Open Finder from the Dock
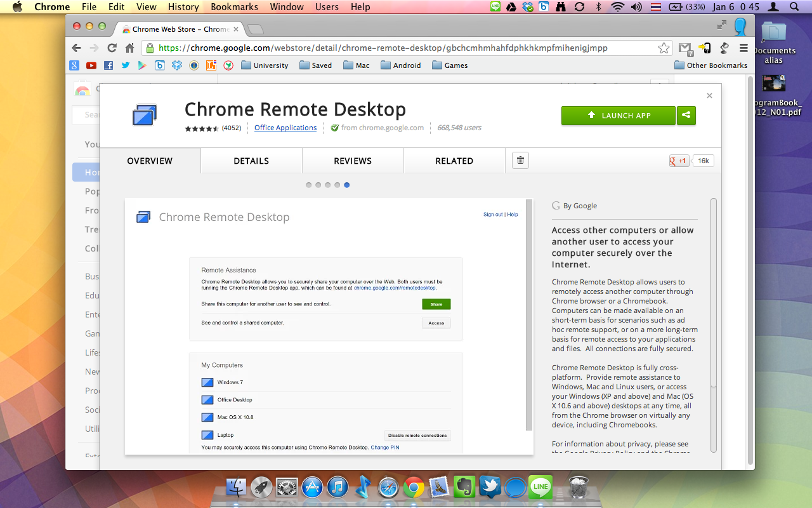The width and height of the screenshot is (812, 508). pos(237,488)
